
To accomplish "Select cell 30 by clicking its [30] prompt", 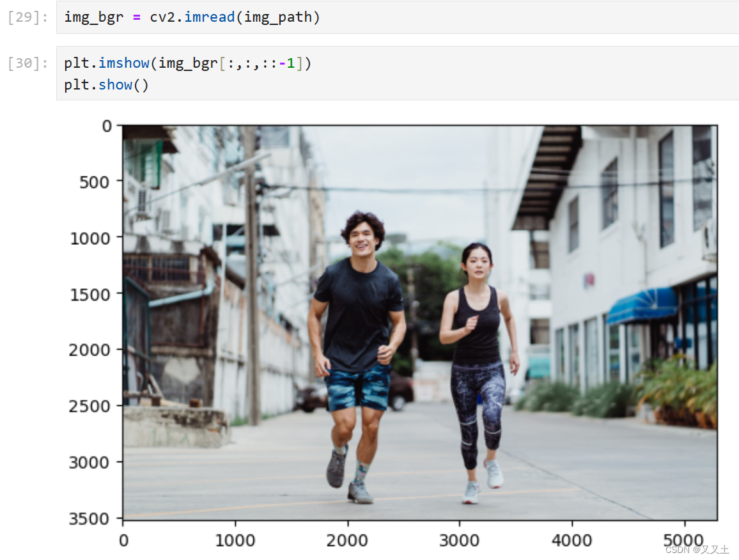I will click(24, 63).
